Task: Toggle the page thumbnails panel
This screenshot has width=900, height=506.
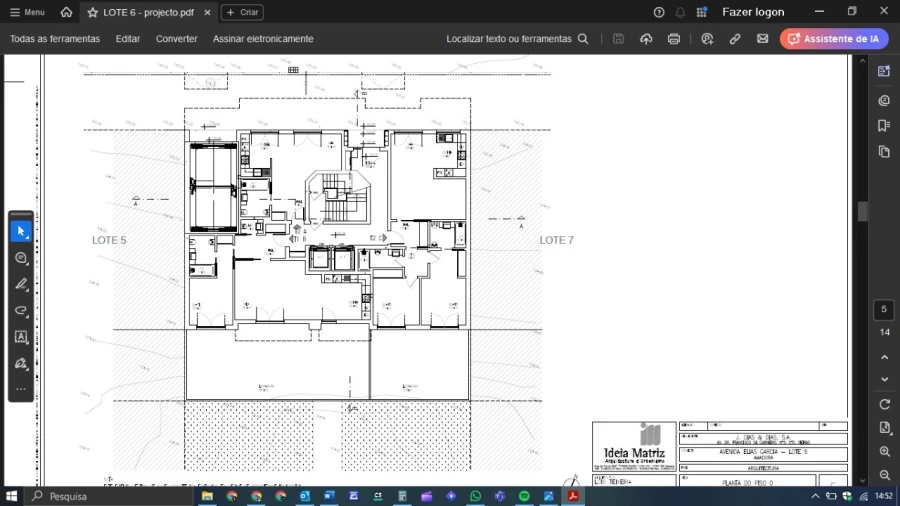Action: (884, 152)
